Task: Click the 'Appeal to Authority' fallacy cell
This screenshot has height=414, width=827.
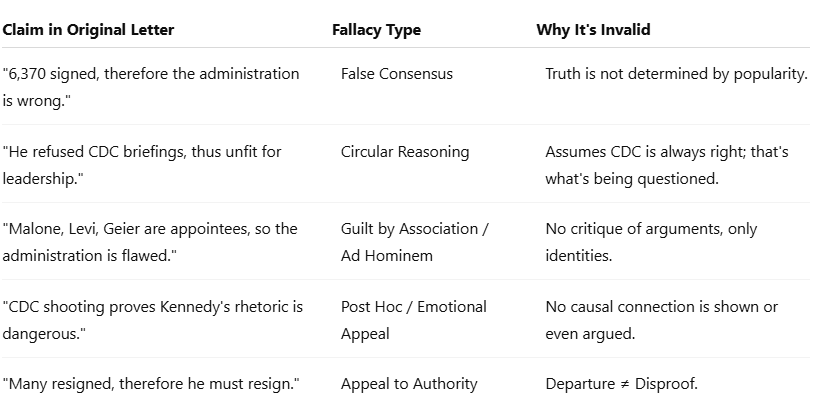Action: click(409, 384)
